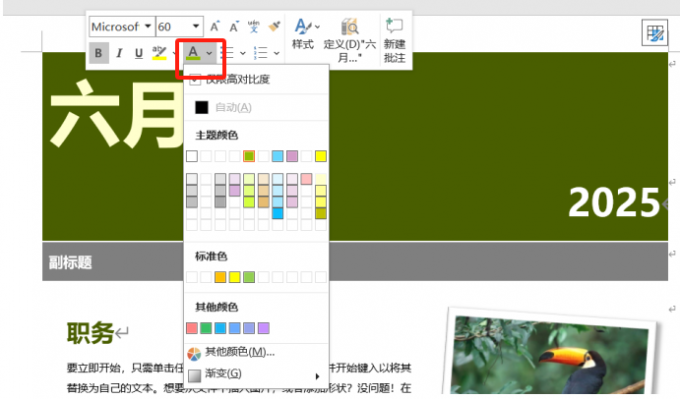Image resolution: width=680 pixels, height=399 pixels.
Task: Click the color wheel icon beside 其他颜色(M)
Action: click(194, 353)
